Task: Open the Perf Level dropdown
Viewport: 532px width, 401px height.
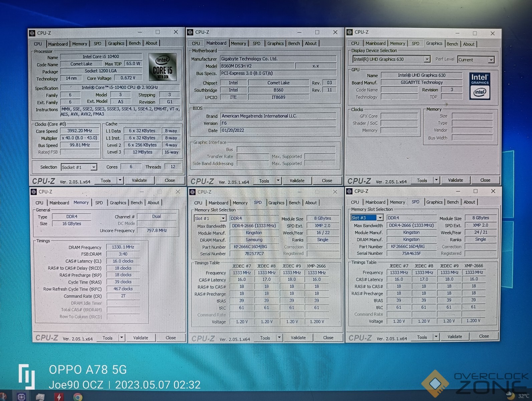Action: (x=491, y=60)
